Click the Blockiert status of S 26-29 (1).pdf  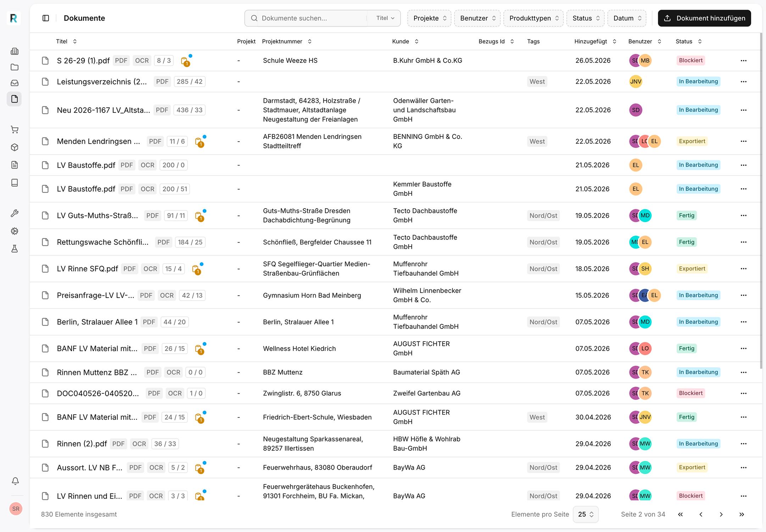click(x=691, y=60)
